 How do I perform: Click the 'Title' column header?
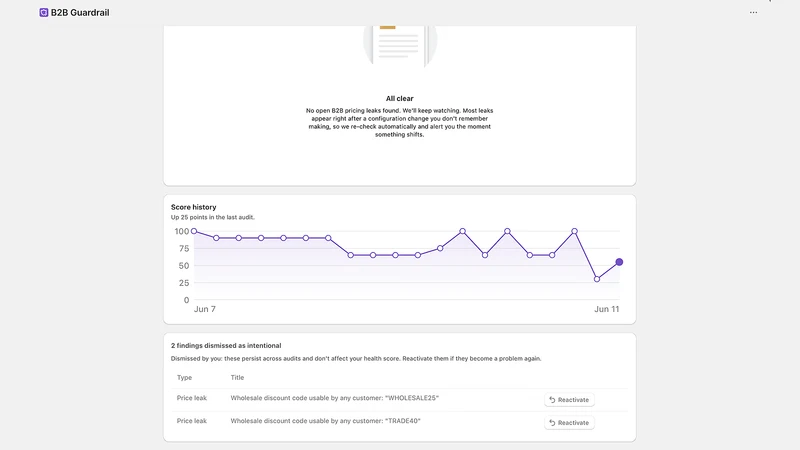[x=237, y=378]
